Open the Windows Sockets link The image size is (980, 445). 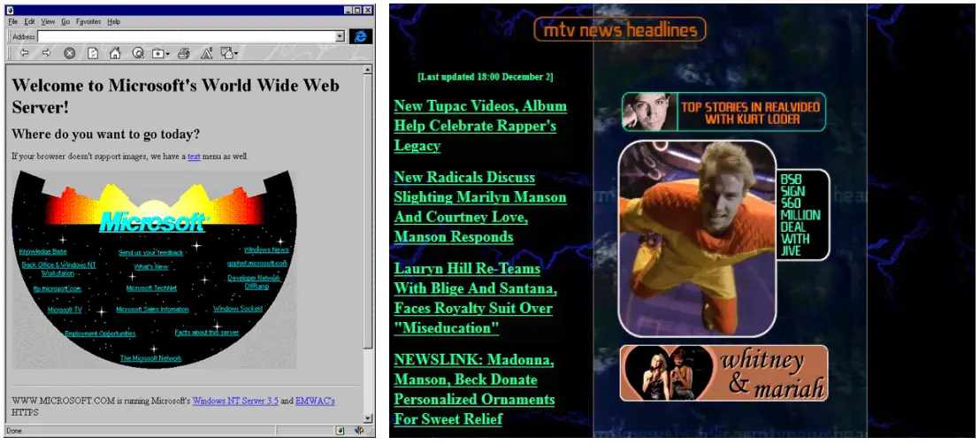(x=238, y=309)
